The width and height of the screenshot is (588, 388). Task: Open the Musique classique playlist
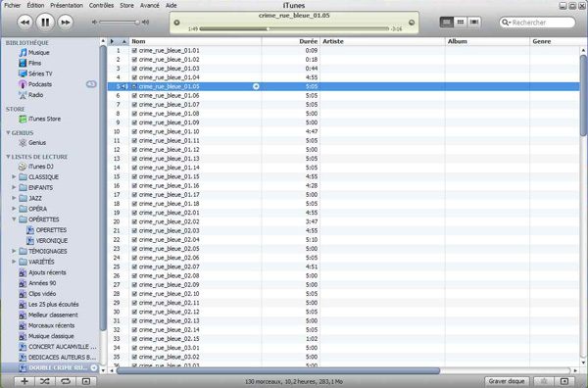pyautogui.click(x=46, y=336)
